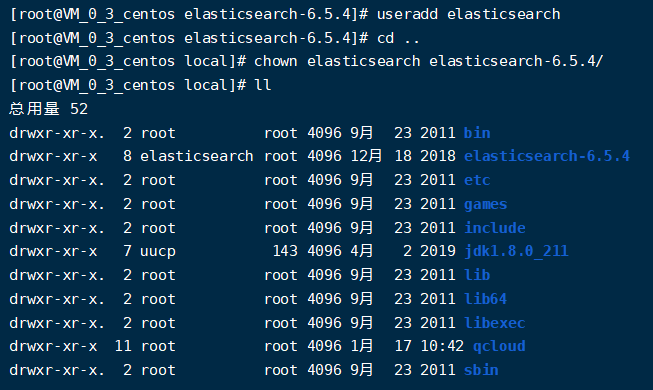Screen dimensions: 653x390
Task: Select the 'lib64' directory name
Action: (486, 299)
